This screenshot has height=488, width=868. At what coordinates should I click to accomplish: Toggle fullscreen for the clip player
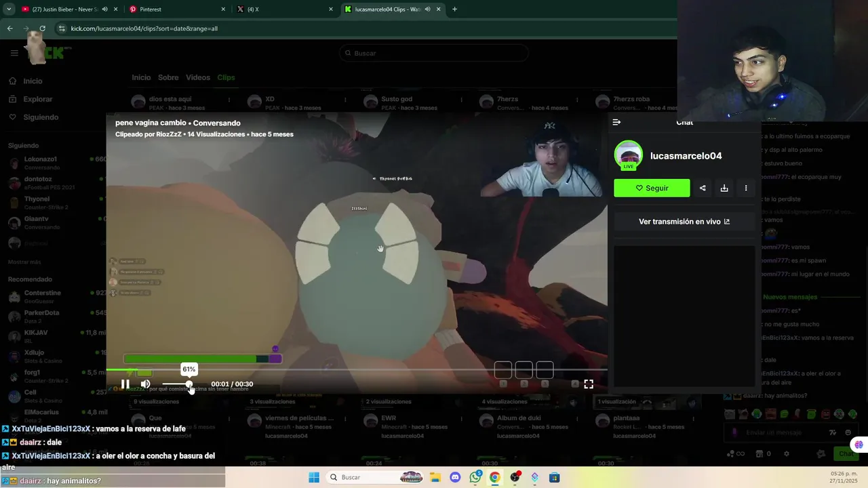(589, 384)
